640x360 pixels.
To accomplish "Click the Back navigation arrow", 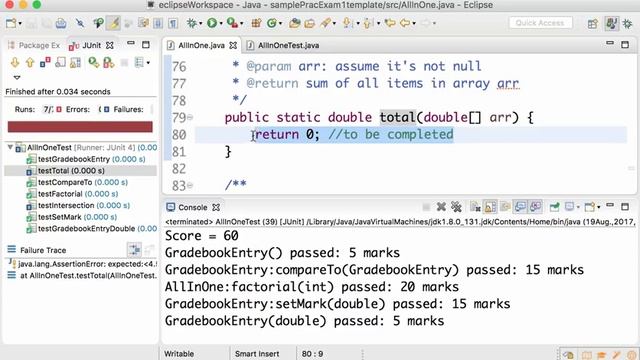I will 405,23.
